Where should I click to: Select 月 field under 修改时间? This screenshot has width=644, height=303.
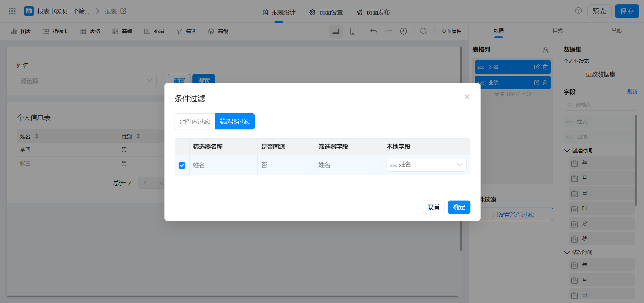tap(602, 280)
